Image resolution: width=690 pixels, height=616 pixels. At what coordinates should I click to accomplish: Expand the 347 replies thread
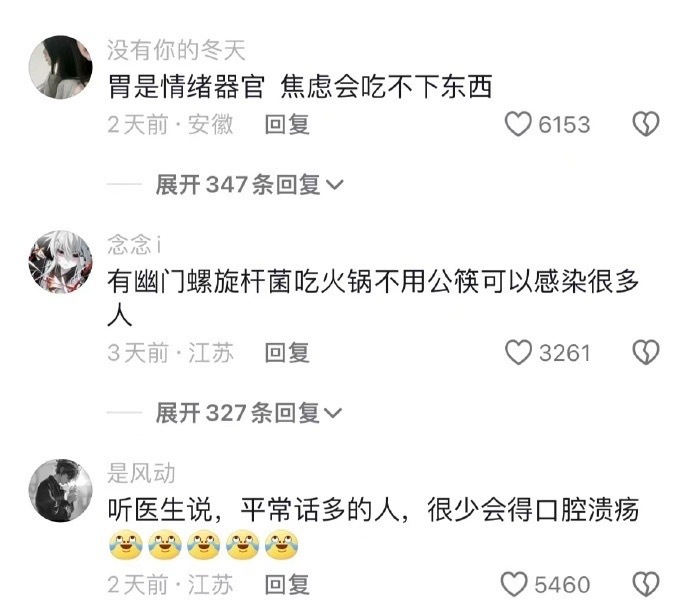point(249,184)
